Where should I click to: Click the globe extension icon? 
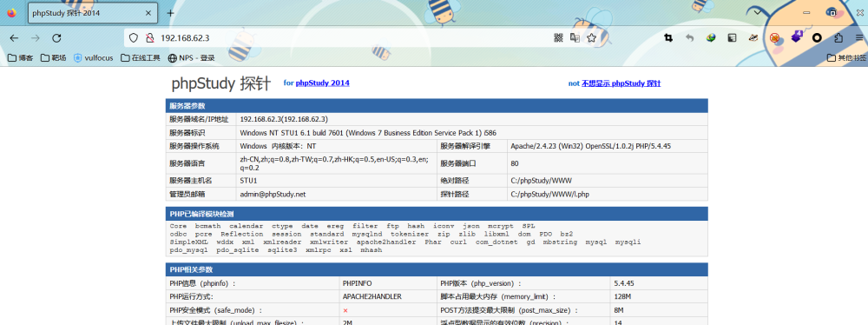click(x=711, y=37)
